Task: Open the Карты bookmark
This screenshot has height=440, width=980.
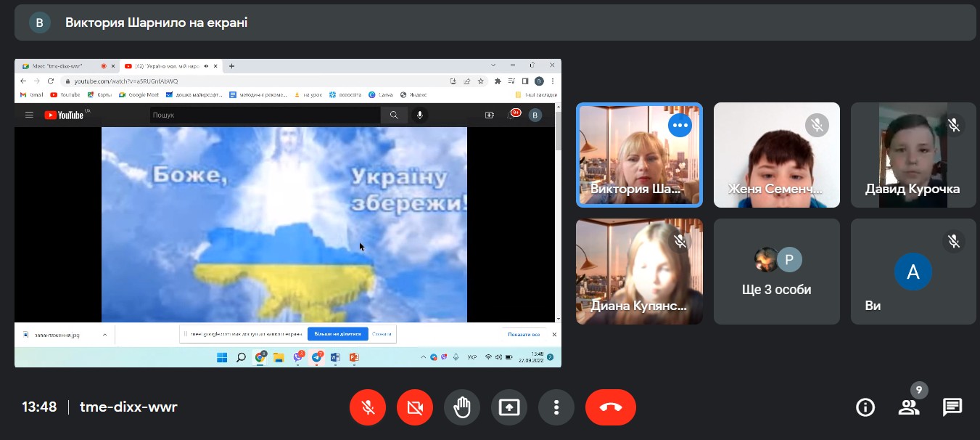Action: 100,94
